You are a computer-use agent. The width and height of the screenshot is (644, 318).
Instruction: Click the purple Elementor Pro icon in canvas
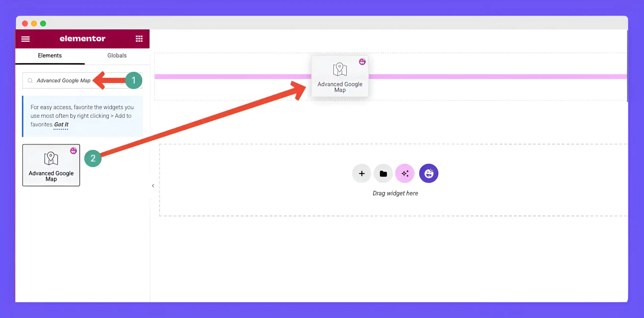pyautogui.click(x=428, y=173)
